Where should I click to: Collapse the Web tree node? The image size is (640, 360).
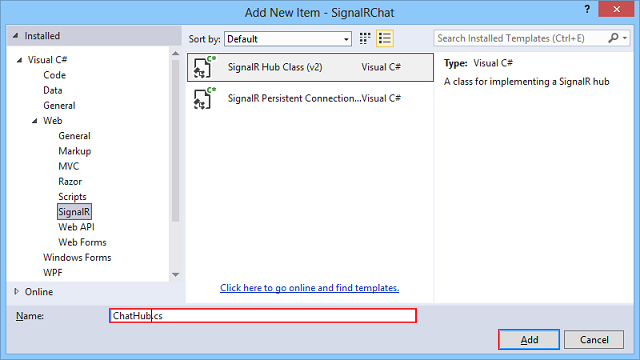coord(35,121)
